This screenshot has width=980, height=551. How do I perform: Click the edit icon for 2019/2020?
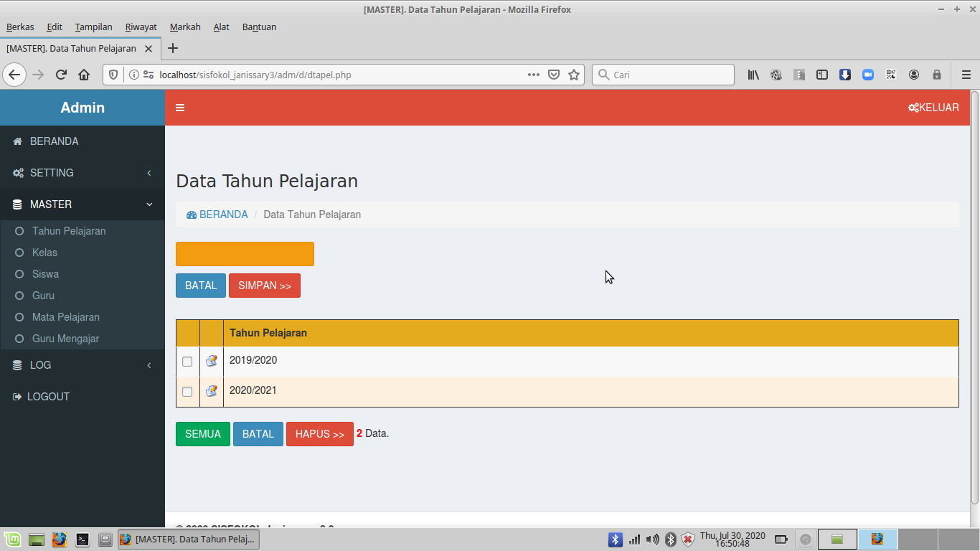tap(212, 361)
